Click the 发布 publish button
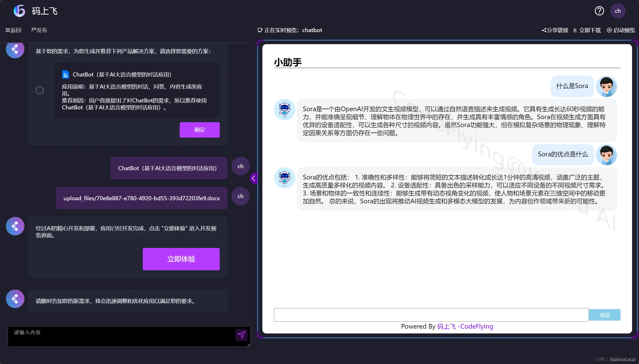This screenshot has height=364, width=639. (39, 30)
